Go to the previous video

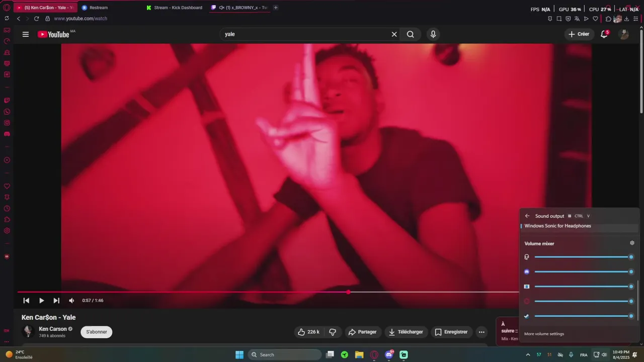26,301
